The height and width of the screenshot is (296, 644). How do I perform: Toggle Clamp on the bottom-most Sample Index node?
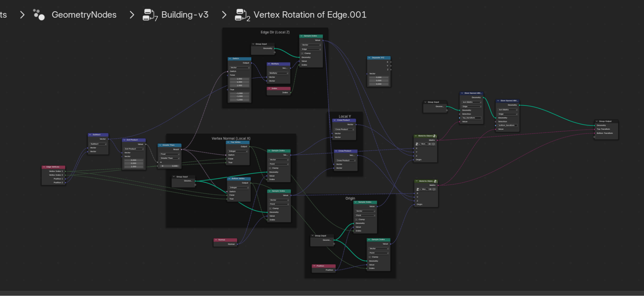(370, 257)
